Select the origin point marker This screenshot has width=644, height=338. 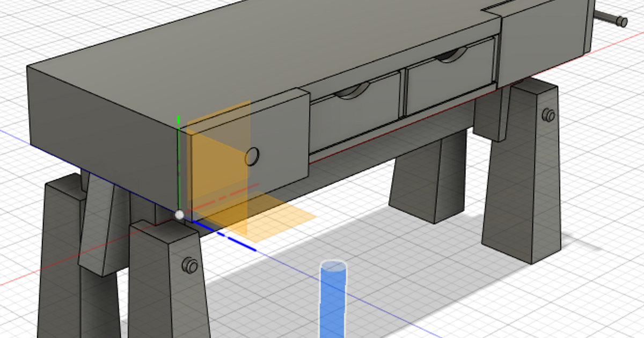tap(179, 214)
